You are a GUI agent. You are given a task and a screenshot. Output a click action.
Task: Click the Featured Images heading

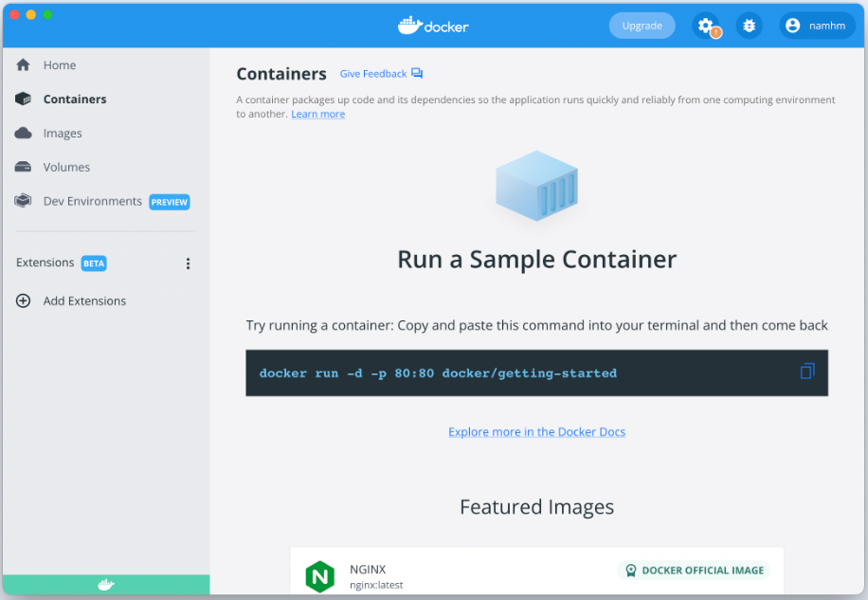(537, 507)
